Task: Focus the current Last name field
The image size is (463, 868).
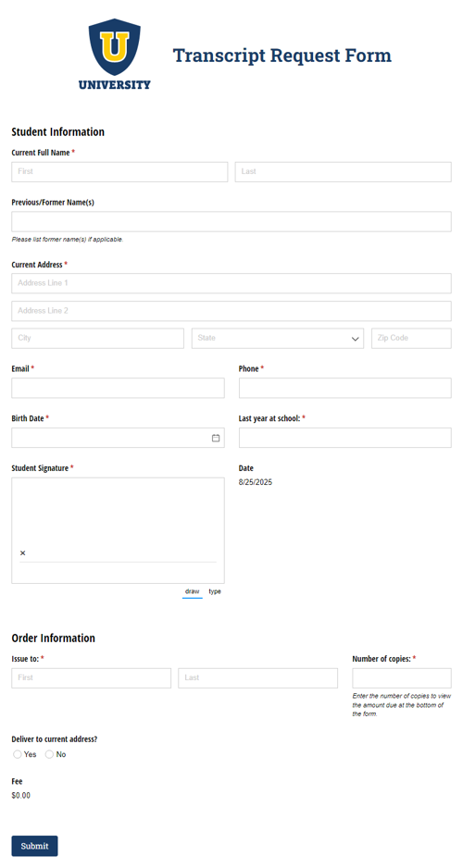Action: [x=343, y=171]
